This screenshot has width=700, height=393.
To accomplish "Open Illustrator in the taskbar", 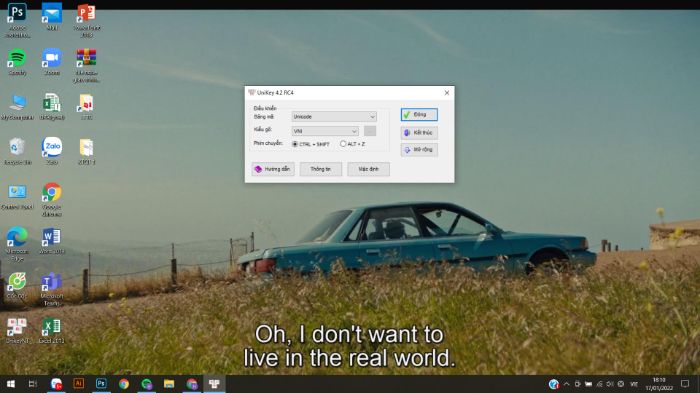I will click(x=79, y=384).
